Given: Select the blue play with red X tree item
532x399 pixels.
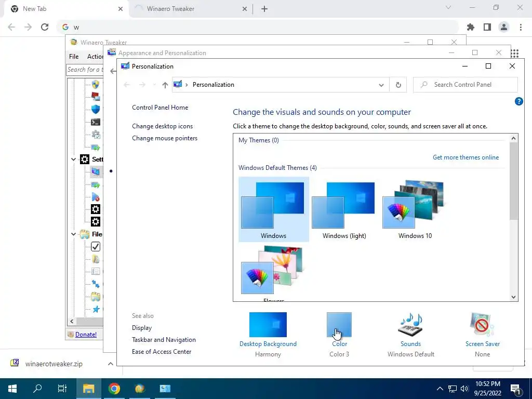Looking at the screenshot, I should coord(96,197).
